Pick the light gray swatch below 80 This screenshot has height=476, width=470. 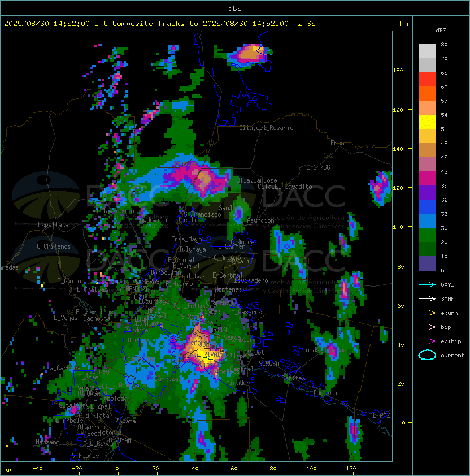[427, 51]
